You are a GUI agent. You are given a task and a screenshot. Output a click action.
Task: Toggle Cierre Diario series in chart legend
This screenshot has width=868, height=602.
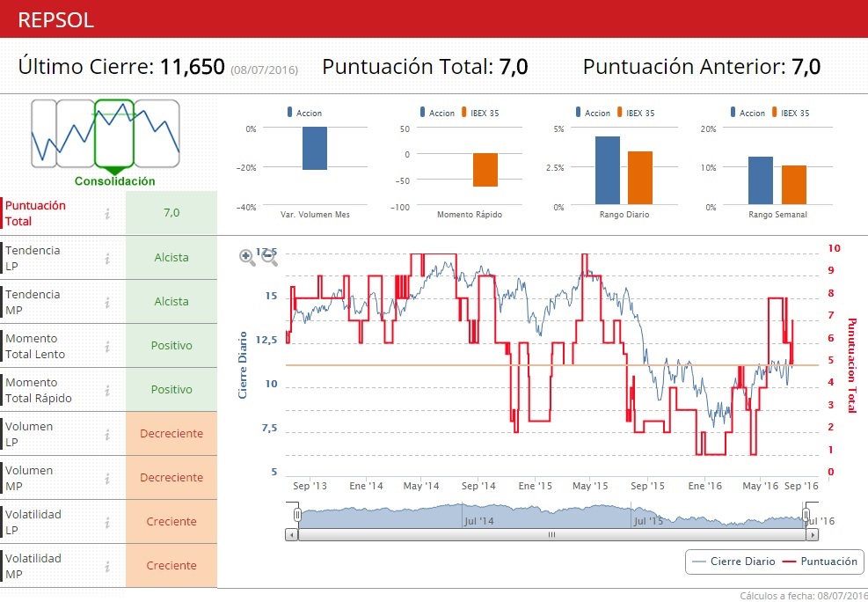pyautogui.click(x=733, y=562)
